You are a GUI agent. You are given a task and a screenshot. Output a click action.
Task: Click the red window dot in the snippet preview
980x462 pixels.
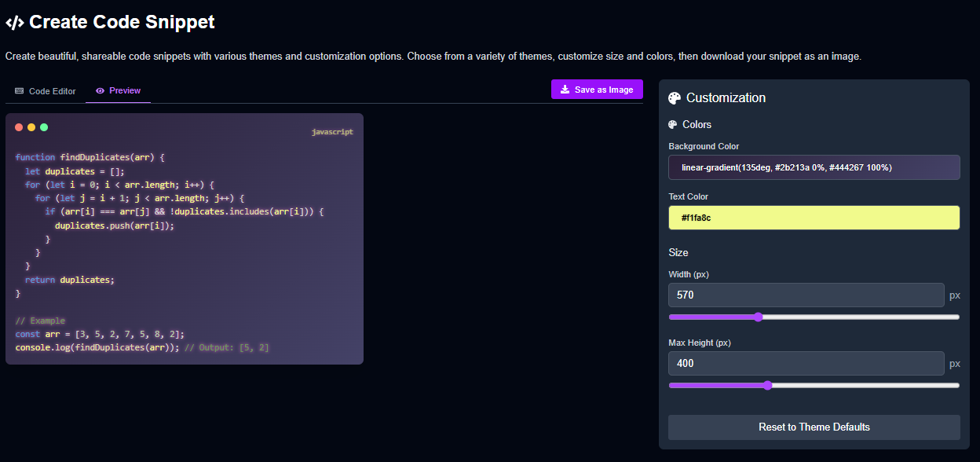[18, 126]
